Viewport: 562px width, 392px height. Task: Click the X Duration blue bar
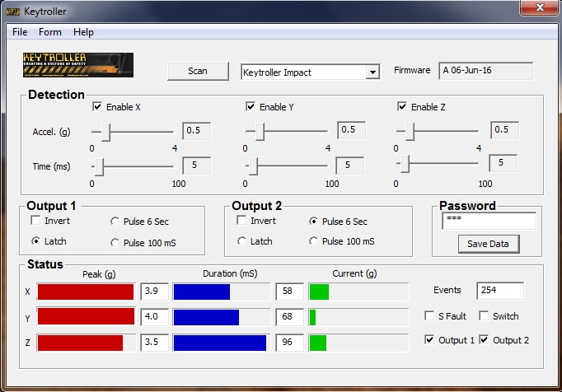pos(202,292)
